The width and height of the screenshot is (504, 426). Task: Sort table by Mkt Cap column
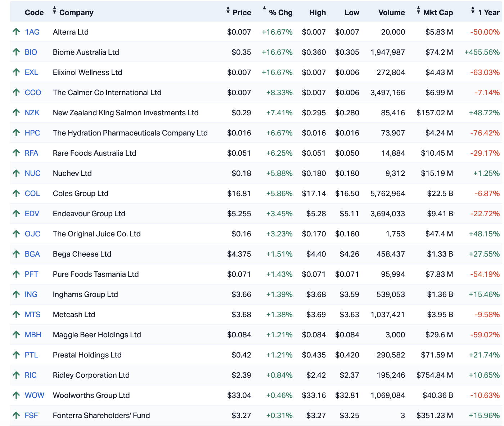[435, 12]
